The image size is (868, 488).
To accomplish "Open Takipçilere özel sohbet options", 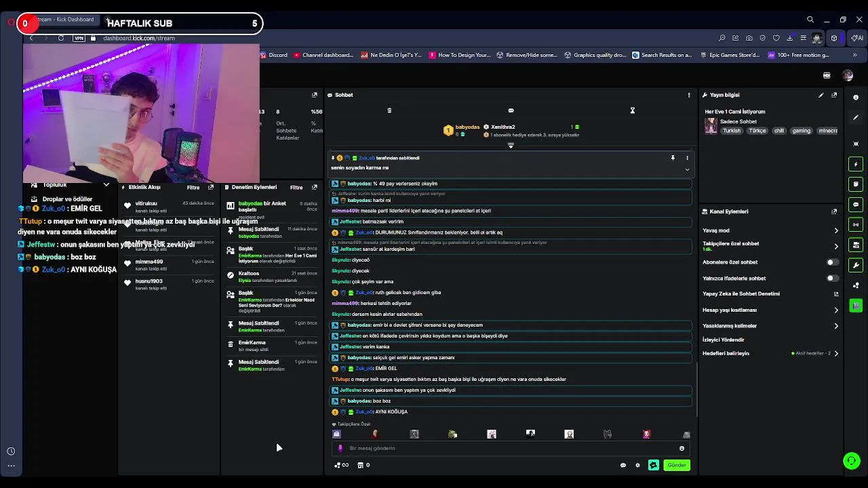I will pos(770,246).
